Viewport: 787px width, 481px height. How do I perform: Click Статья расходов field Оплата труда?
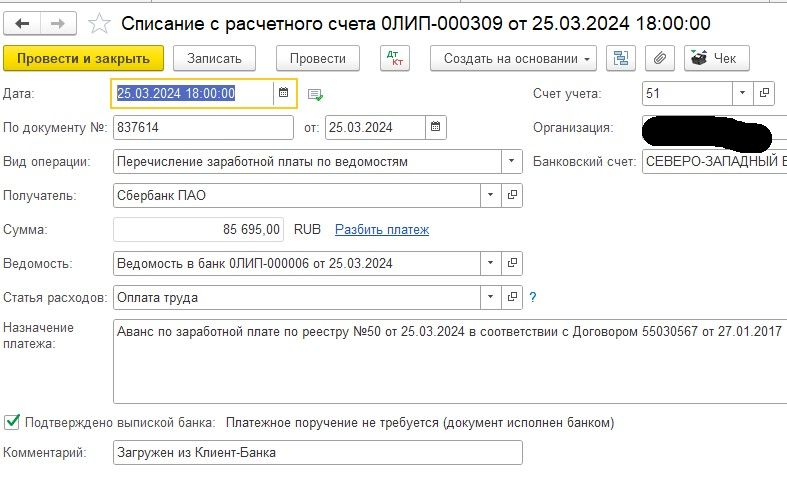point(297,297)
